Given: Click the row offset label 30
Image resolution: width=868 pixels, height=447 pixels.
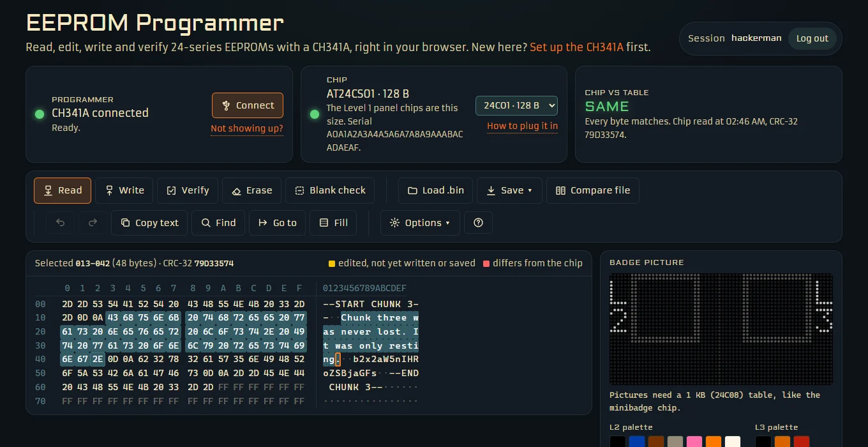Looking at the screenshot, I should click(x=40, y=345).
